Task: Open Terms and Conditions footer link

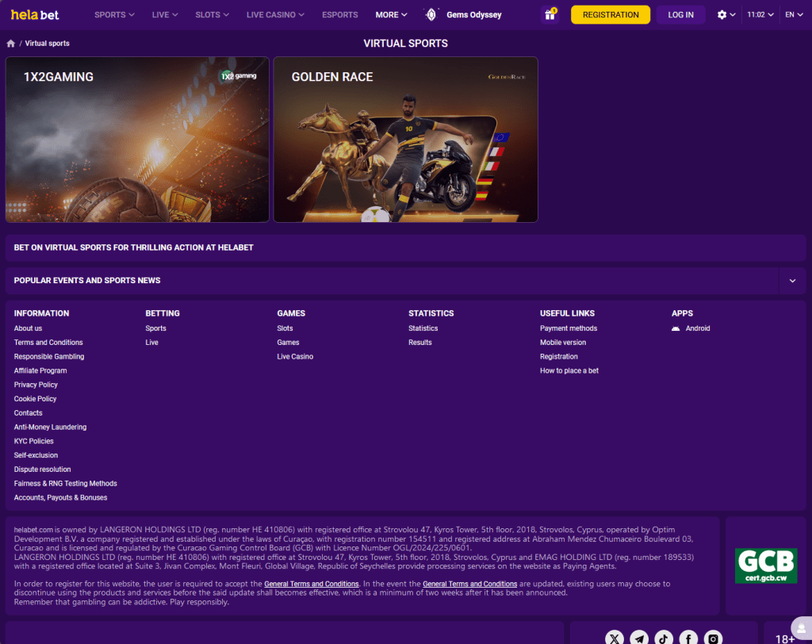Action: click(48, 343)
